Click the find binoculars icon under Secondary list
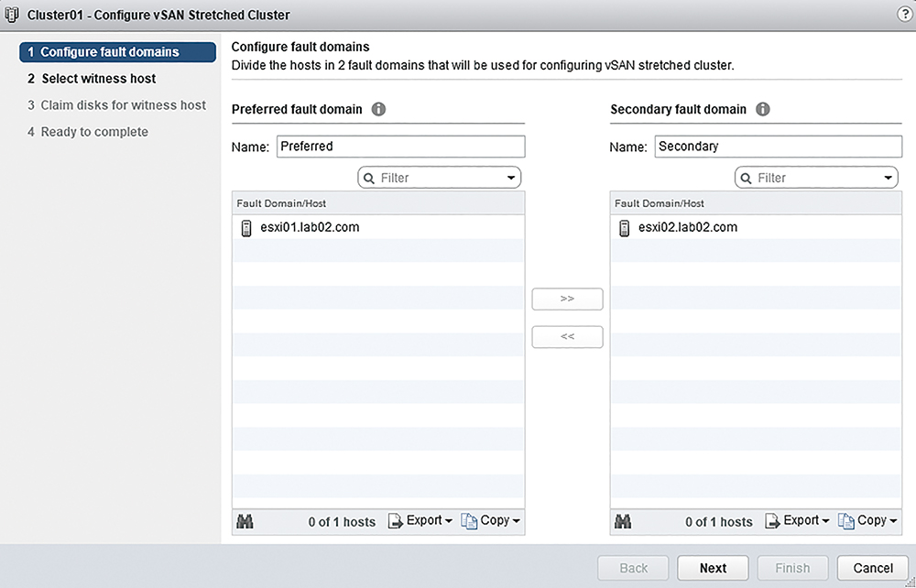The image size is (916, 588). (623, 521)
